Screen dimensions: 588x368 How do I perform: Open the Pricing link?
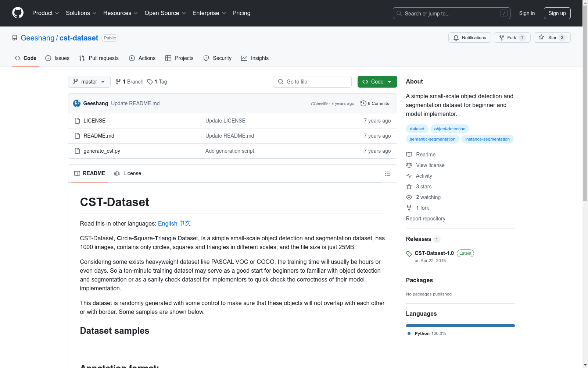click(x=241, y=13)
